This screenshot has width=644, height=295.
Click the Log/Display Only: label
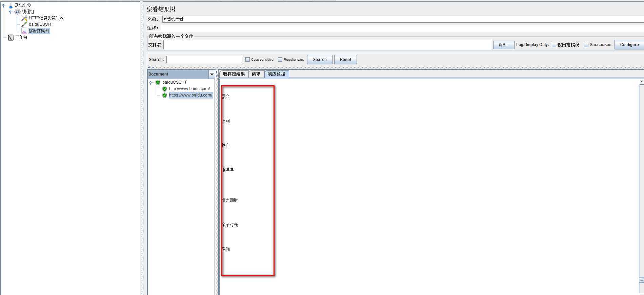(532, 45)
